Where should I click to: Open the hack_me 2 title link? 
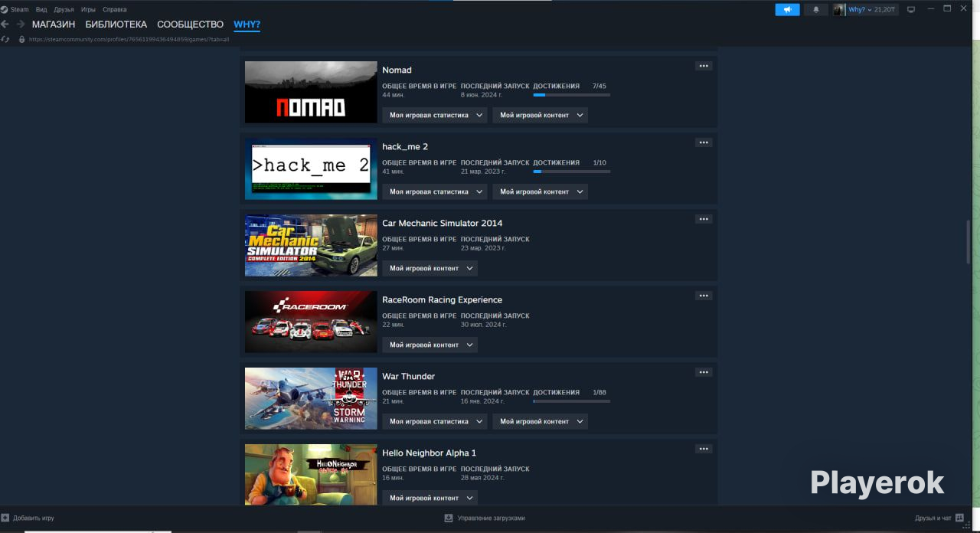pos(405,146)
